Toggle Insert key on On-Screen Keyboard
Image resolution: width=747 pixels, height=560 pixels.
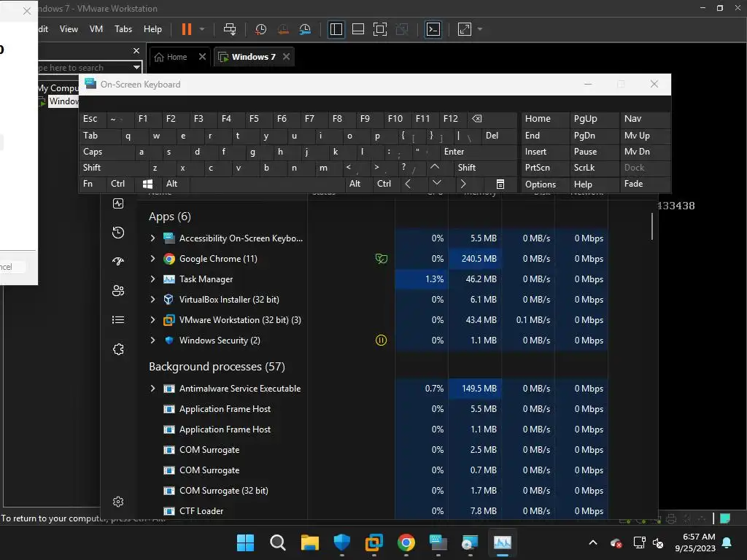tap(544, 152)
